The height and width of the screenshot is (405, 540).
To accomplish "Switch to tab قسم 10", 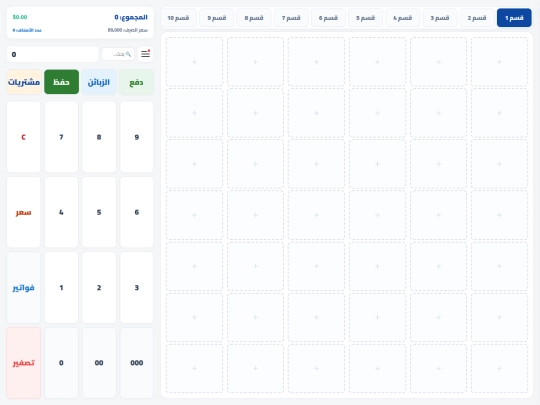I will pos(178,18).
